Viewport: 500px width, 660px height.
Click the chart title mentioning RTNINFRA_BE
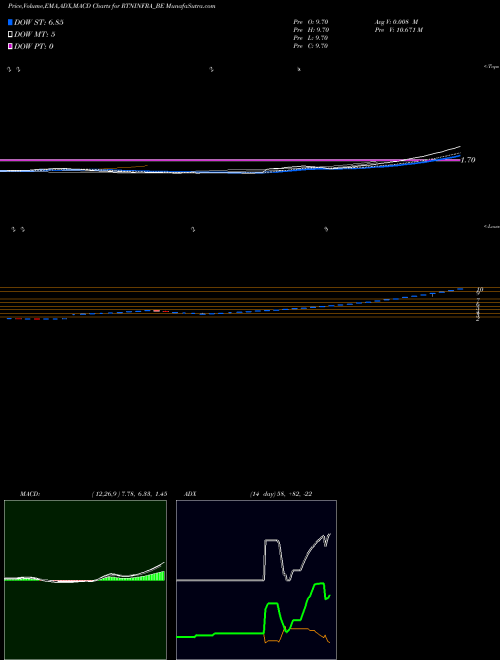point(112,6)
